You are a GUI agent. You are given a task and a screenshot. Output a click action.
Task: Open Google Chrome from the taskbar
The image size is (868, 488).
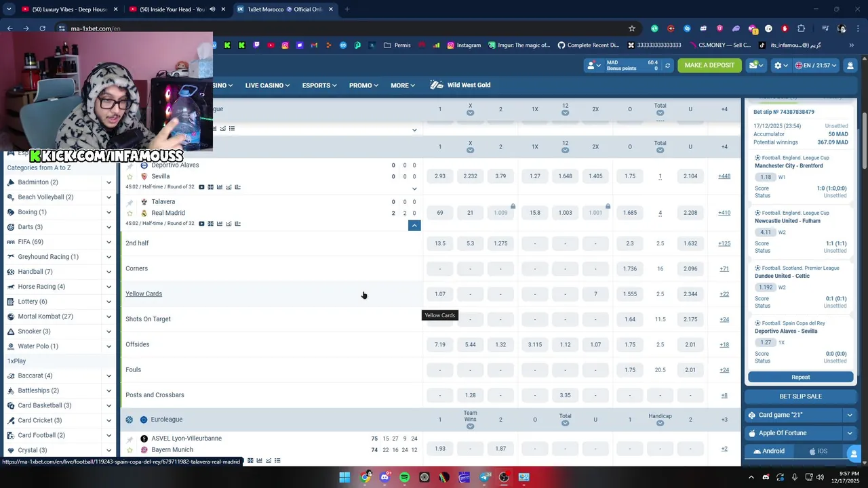click(366, 477)
